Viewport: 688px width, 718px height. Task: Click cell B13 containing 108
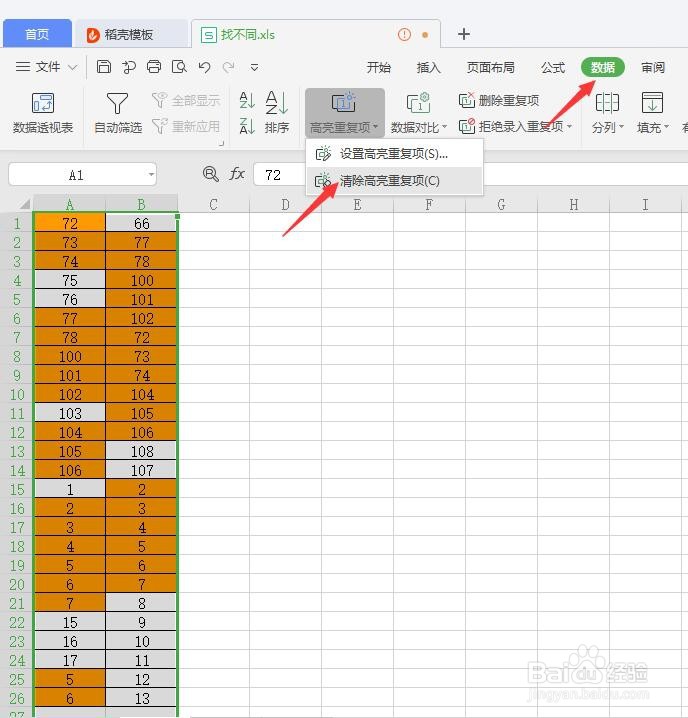[x=142, y=451]
